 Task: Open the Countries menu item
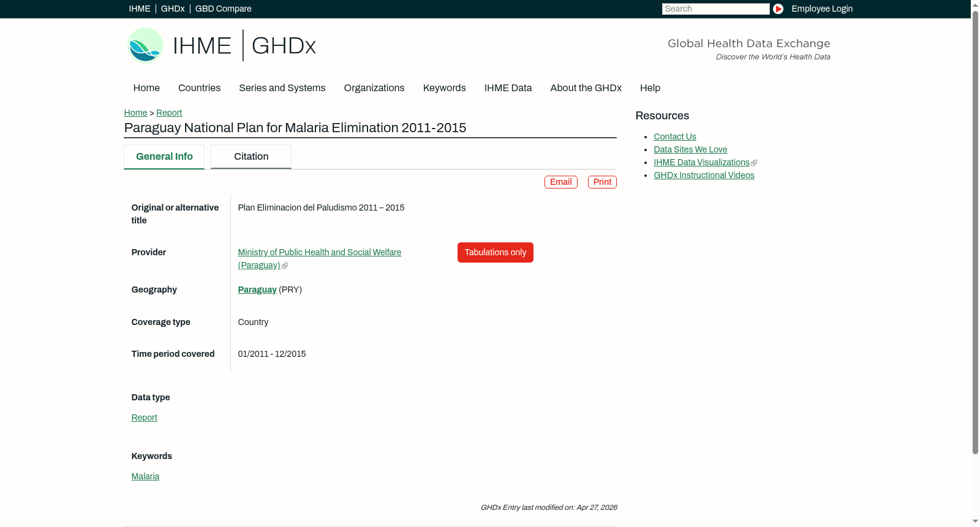(199, 88)
